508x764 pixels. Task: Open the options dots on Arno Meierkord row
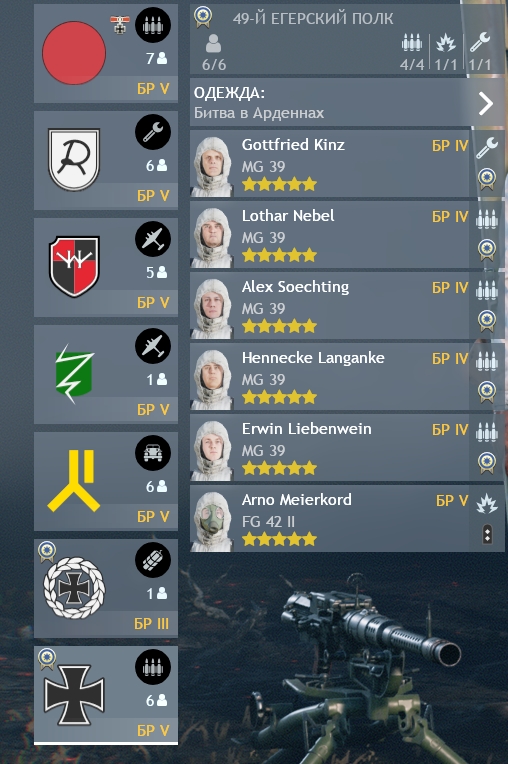coord(487,535)
